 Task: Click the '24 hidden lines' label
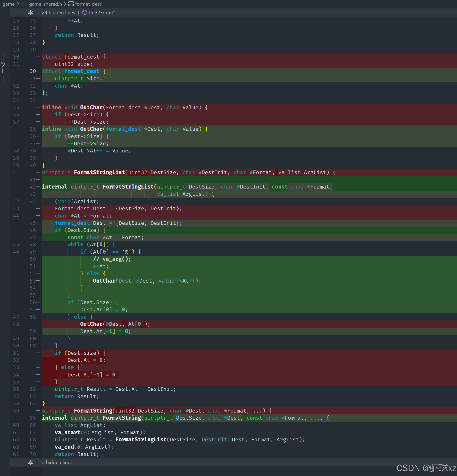pos(59,13)
